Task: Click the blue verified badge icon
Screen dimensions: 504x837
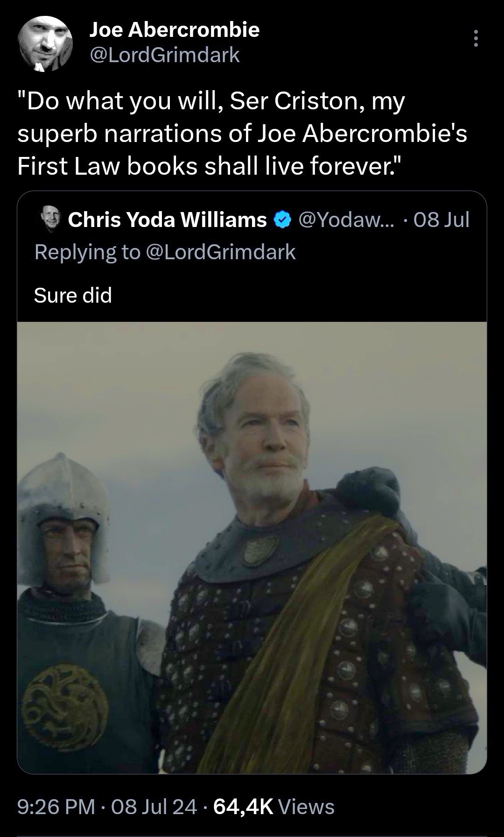Action: 283,220
